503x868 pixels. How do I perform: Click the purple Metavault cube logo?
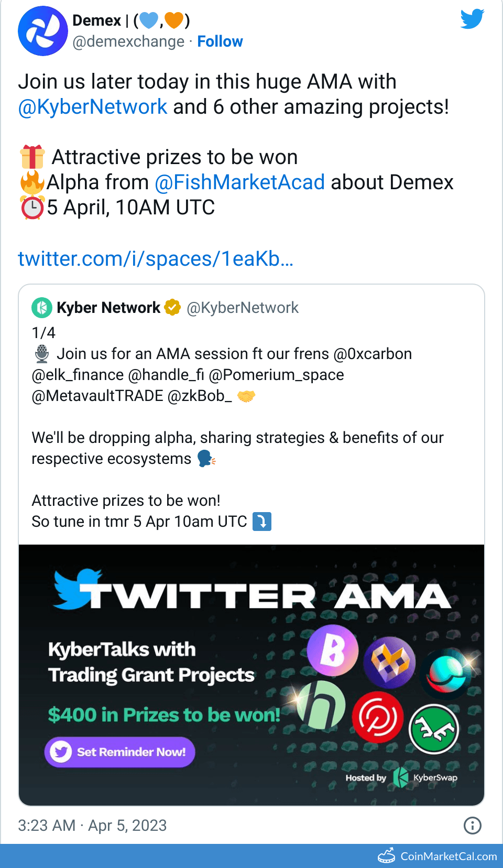[389, 662]
